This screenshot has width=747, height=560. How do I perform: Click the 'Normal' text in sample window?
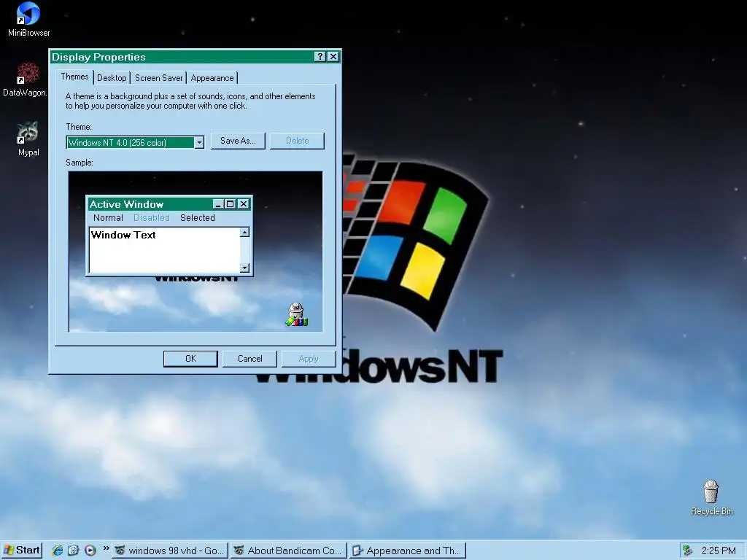click(x=108, y=217)
